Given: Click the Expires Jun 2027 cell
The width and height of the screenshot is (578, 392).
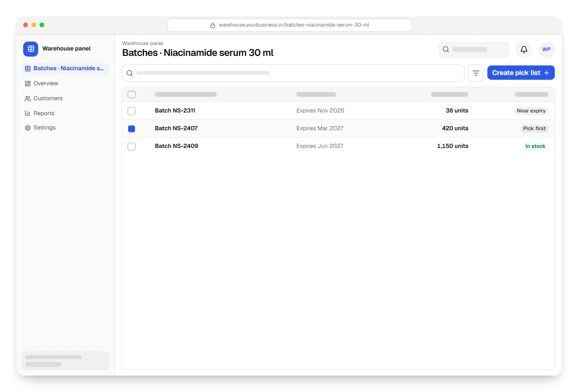Looking at the screenshot, I should click(x=320, y=146).
